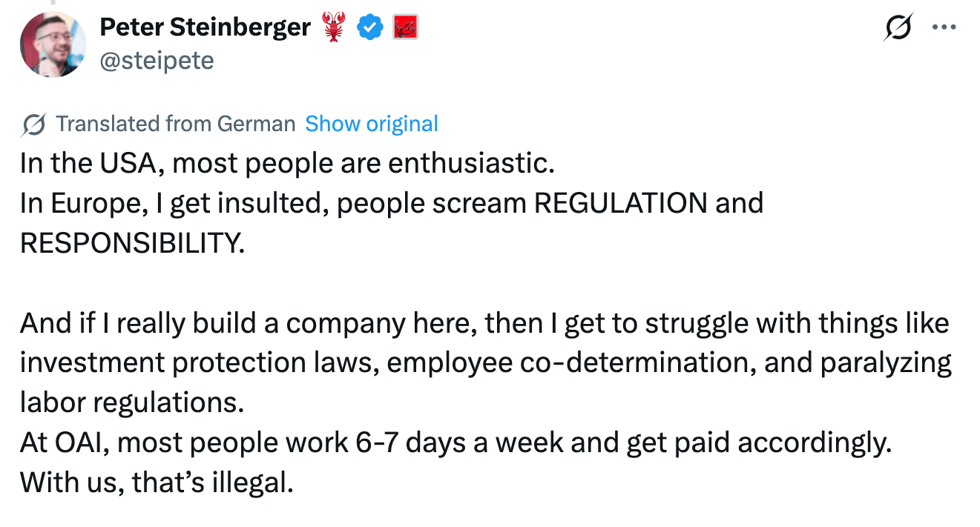Open the three-dot more options menu

click(944, 27)
